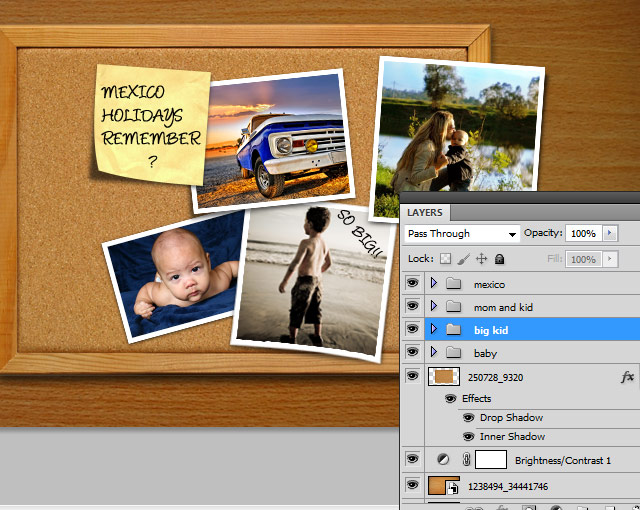Screen dimensions: 640x510
Task: Click the lock image pixels brush icon
Action: point(464,259)
